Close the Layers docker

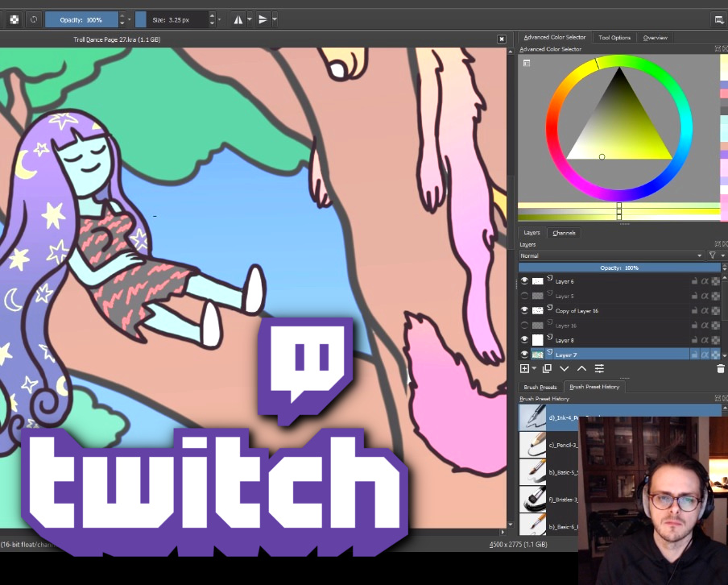pos(725,244)
